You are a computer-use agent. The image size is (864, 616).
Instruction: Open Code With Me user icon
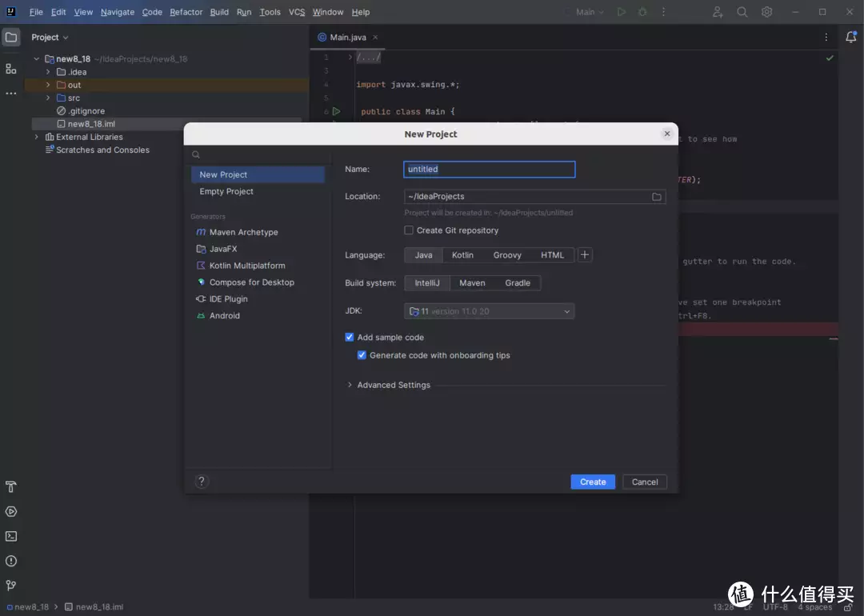pyautogui.click(x=718, y=11)
